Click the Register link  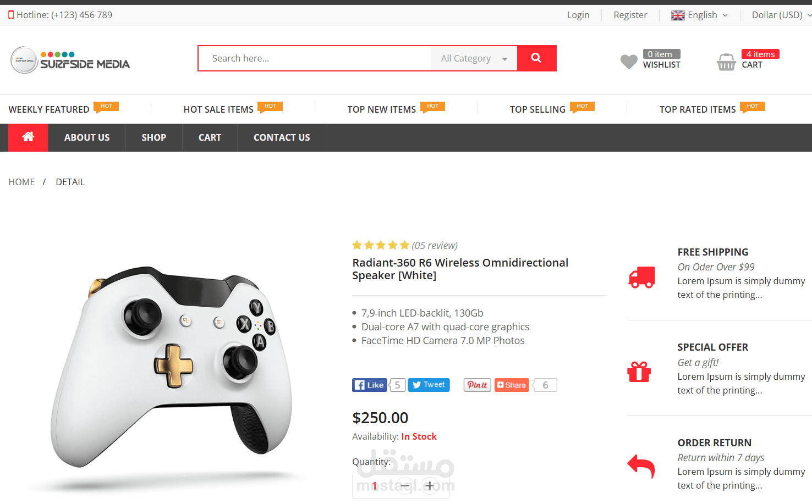630,15
